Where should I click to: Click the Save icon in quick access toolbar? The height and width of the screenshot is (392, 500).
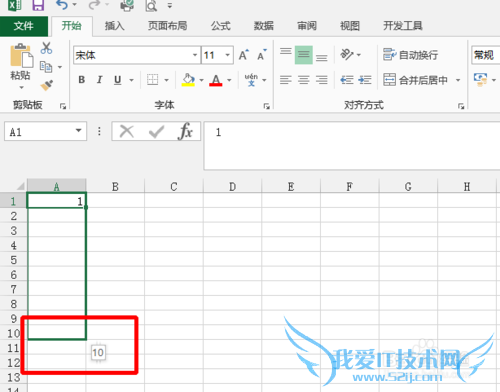coord(38,5)
